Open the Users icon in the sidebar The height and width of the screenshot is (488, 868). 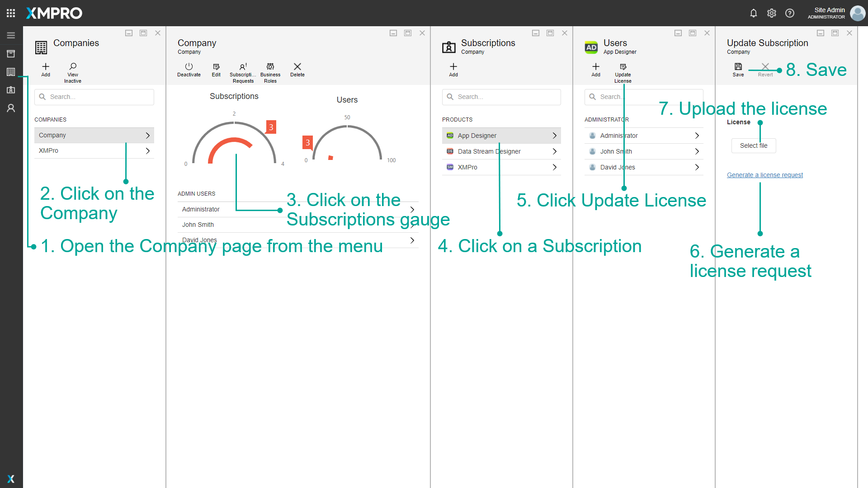(11, 108)
